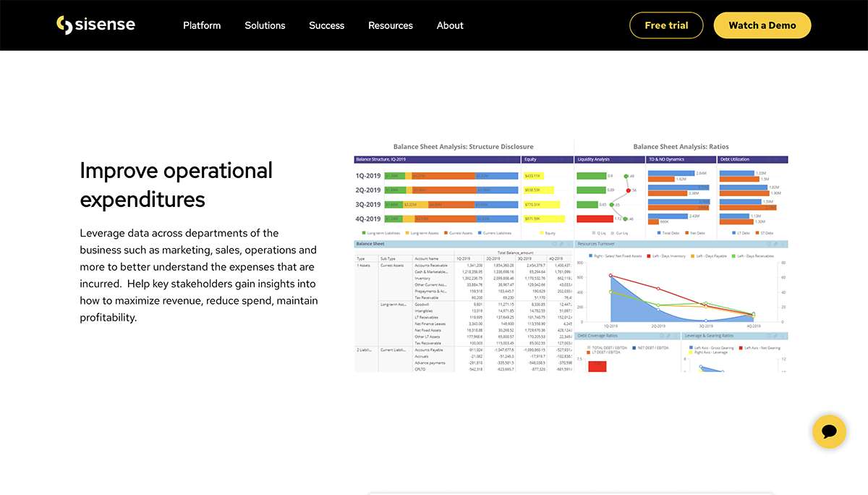Click the pencil icon on Leverage & Gearing Ratios
Image resolution: width=868 pixels, height=495 pixels.
(x=775, y=336)
